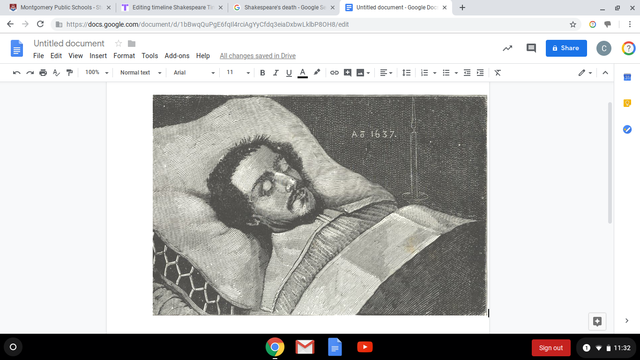
Task: Toggle underline formatting
Action: tap(289, 73)
